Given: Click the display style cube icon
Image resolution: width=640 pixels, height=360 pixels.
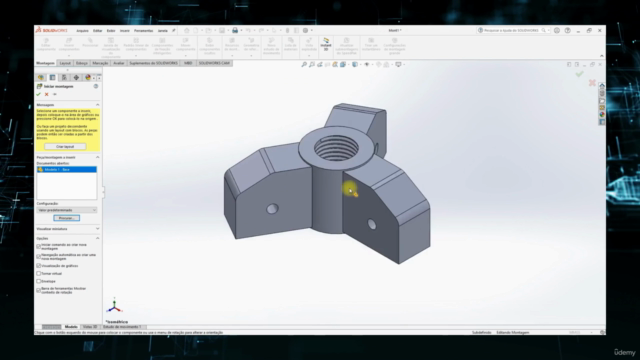Looking at the screenshot, I should click(355, 64).
